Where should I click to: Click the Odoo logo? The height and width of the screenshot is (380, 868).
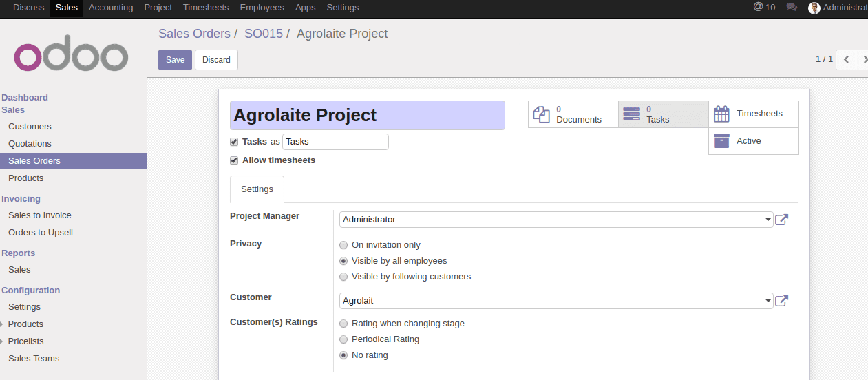71,53
